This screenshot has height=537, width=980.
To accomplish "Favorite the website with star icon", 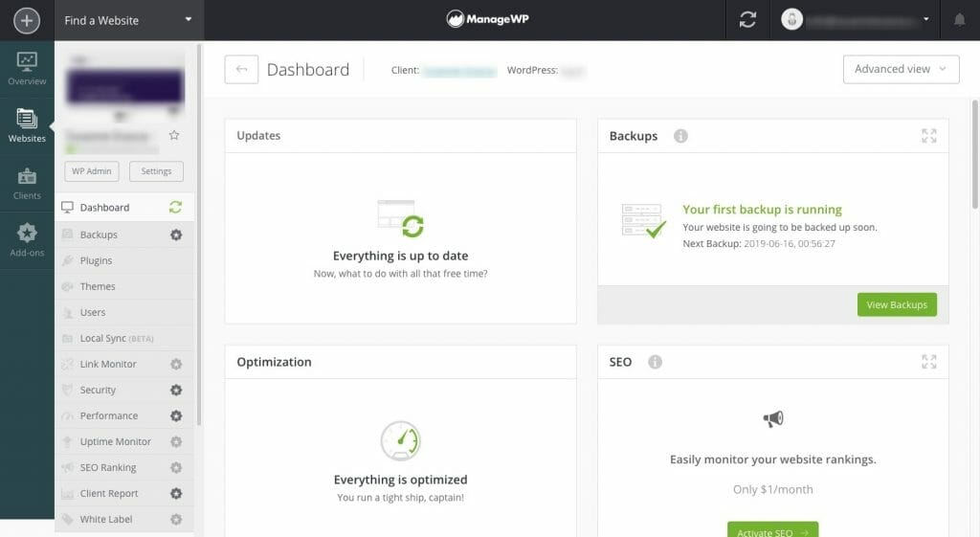I will (x=174, y=135).
